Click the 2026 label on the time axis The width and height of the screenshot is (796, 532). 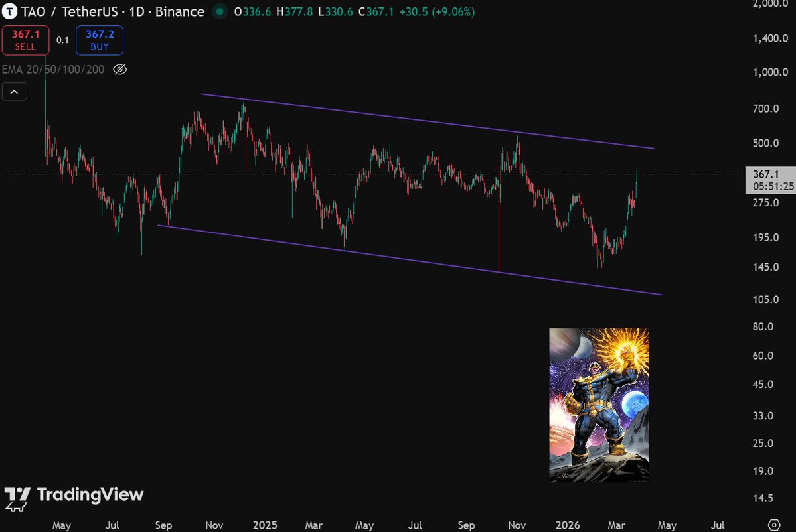pos(568,525)
